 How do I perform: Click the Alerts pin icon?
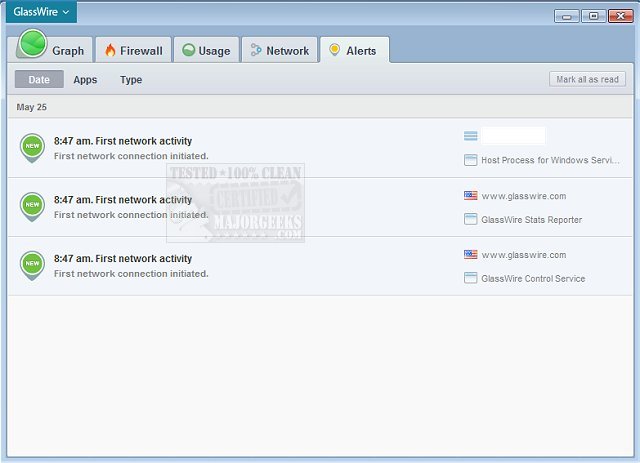point(334,50)
